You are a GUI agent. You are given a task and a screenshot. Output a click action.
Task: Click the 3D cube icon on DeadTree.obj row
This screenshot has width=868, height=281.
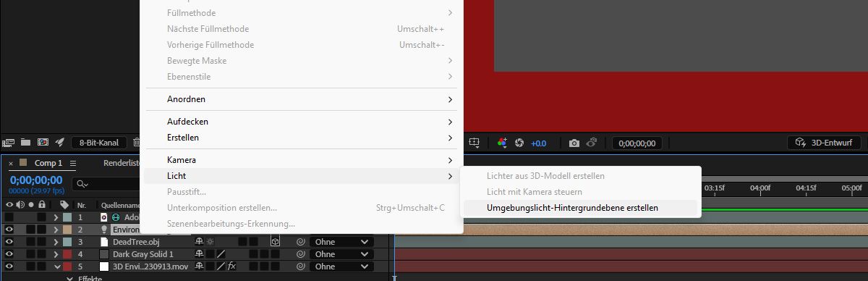click(275, 242)
